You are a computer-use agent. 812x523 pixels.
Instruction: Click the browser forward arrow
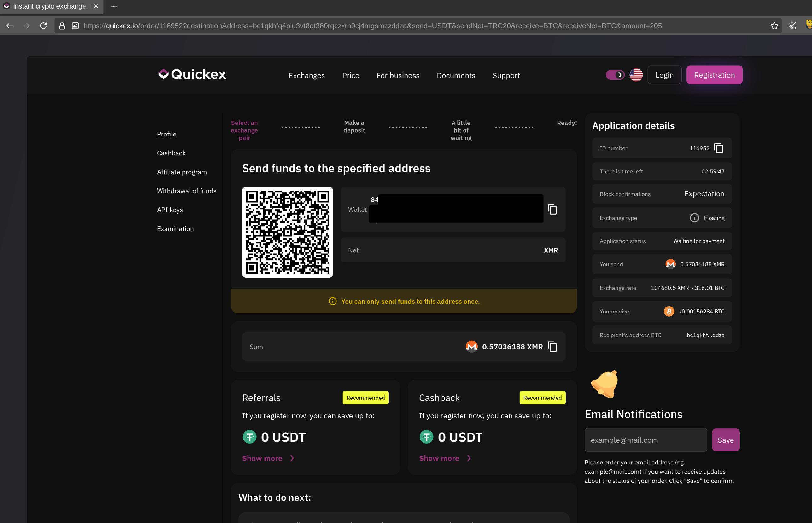click(26, 26)
